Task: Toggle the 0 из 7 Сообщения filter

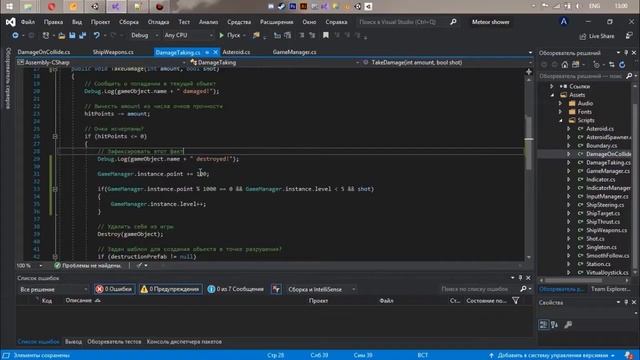Action: point(236,289)
